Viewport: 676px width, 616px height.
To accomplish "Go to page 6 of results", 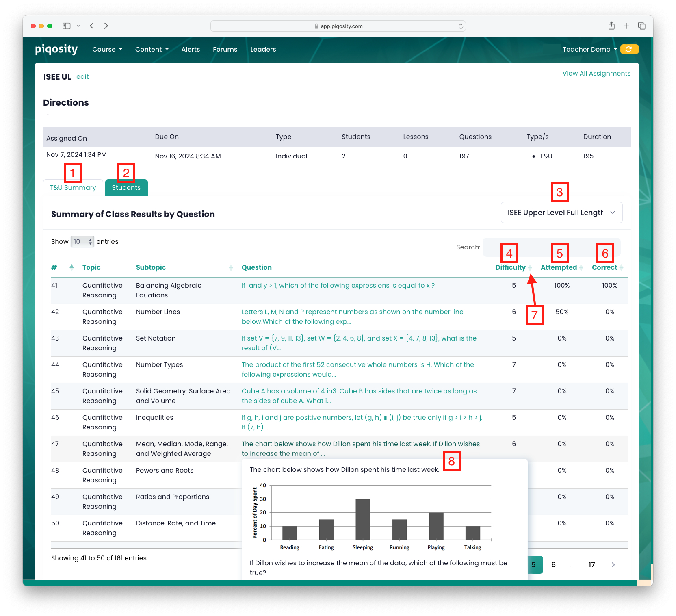I will point(553,565).
